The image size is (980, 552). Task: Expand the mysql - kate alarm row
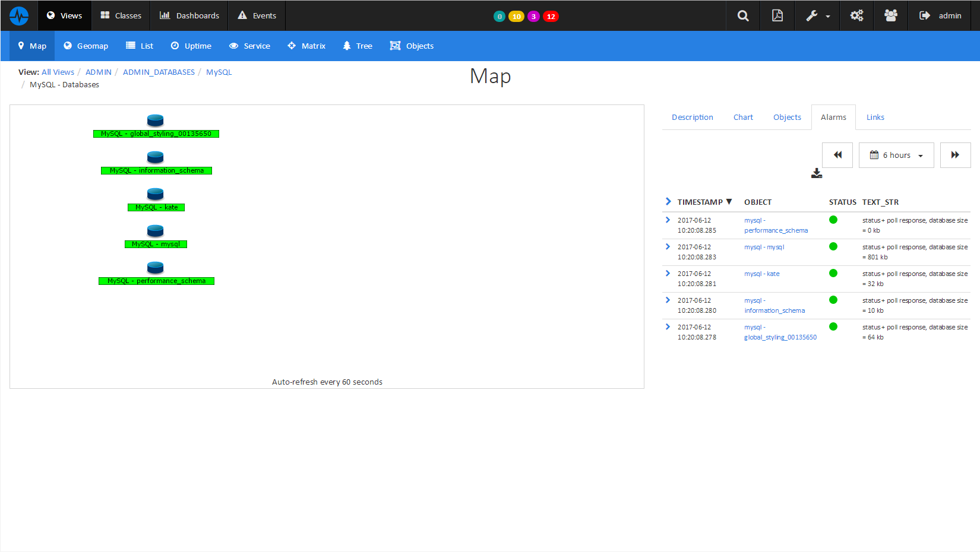tap(667, 274)
